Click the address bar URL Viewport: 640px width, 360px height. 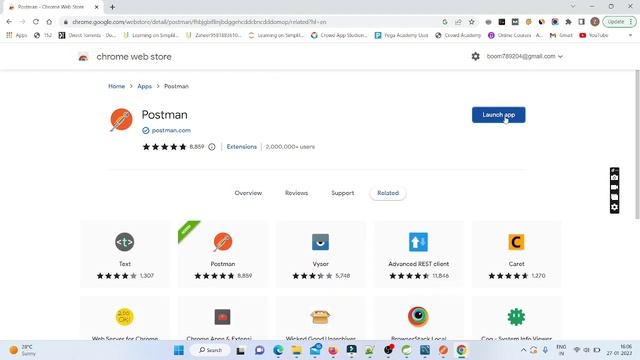[199, 22]
